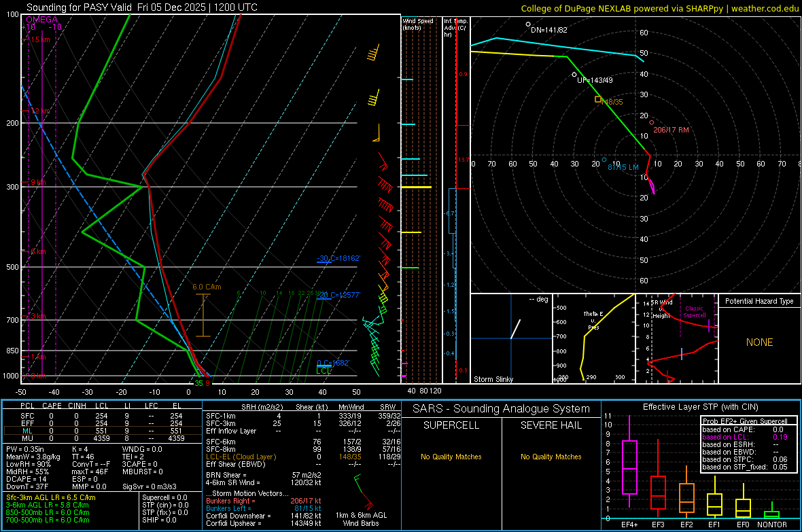The width and height of the screenshot is (802, 532).
Task: Click the '81/15 LM' left-mover label
Action: tap(623, 167)
